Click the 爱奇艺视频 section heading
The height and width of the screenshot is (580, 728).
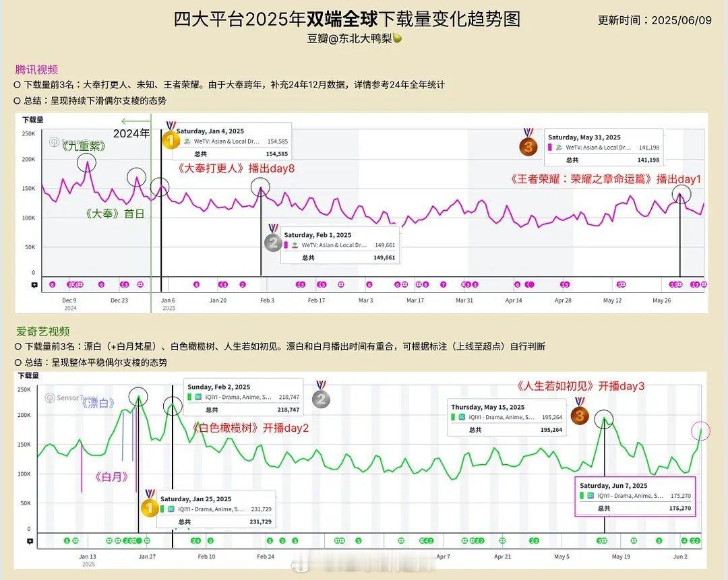(x=42, y=331)
